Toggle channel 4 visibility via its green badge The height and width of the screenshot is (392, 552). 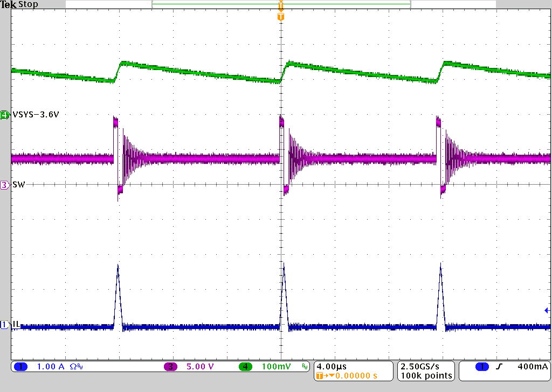[x=4, y=114]
